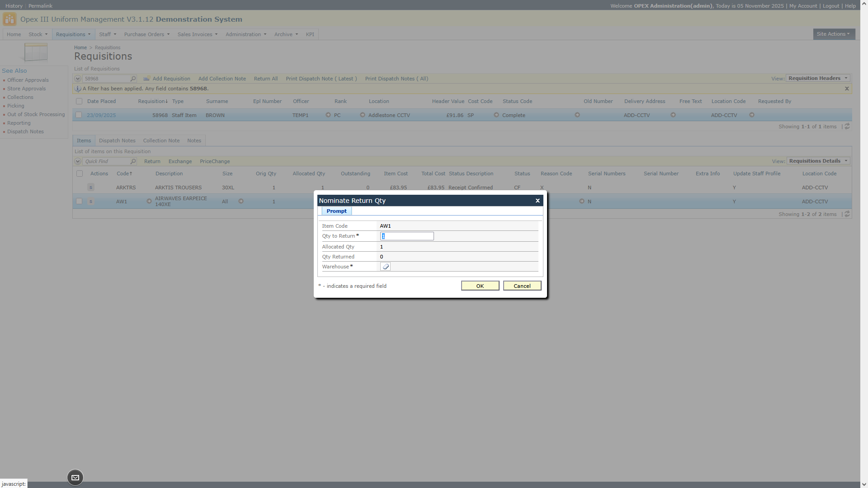Viewport: 868px width, 488px height.
Task: Click the refresh icon next to 'Showing 1-1 of 1 items'
Action: (x=847, y=127)
